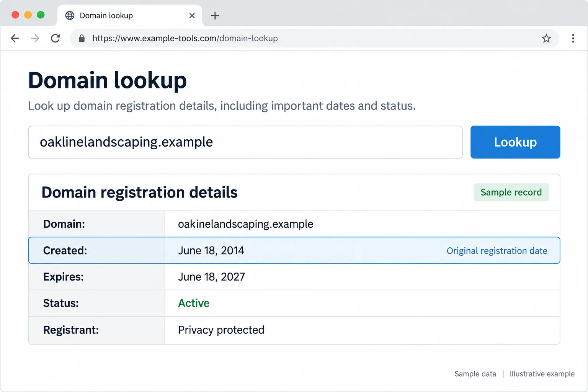
Task: Click the page description subtitle text
Action: (x=222, y=106)
